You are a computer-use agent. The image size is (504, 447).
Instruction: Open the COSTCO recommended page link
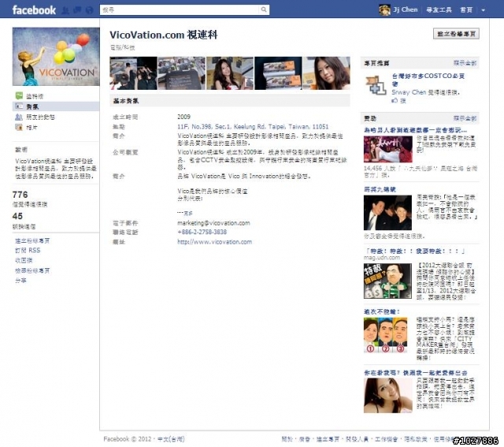pyautogui.click(x=428, y=80)
